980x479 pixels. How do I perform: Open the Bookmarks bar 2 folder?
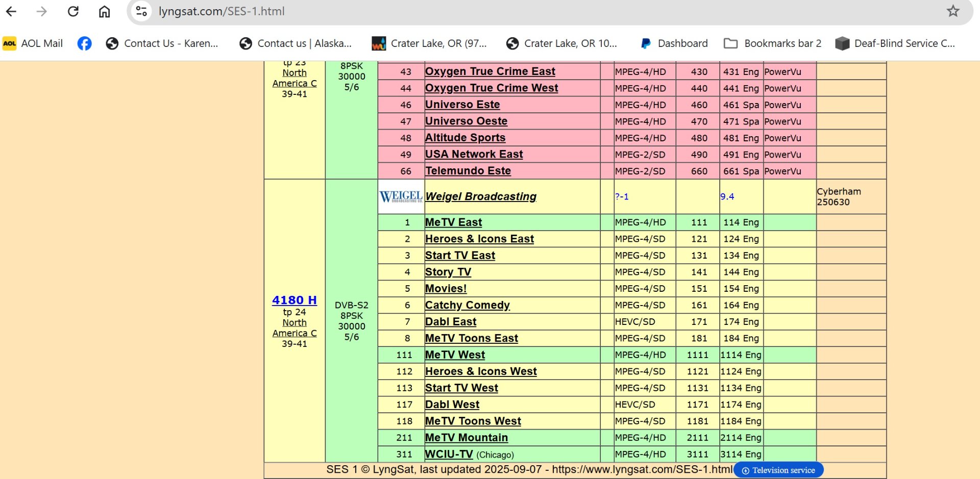(773, 43)
